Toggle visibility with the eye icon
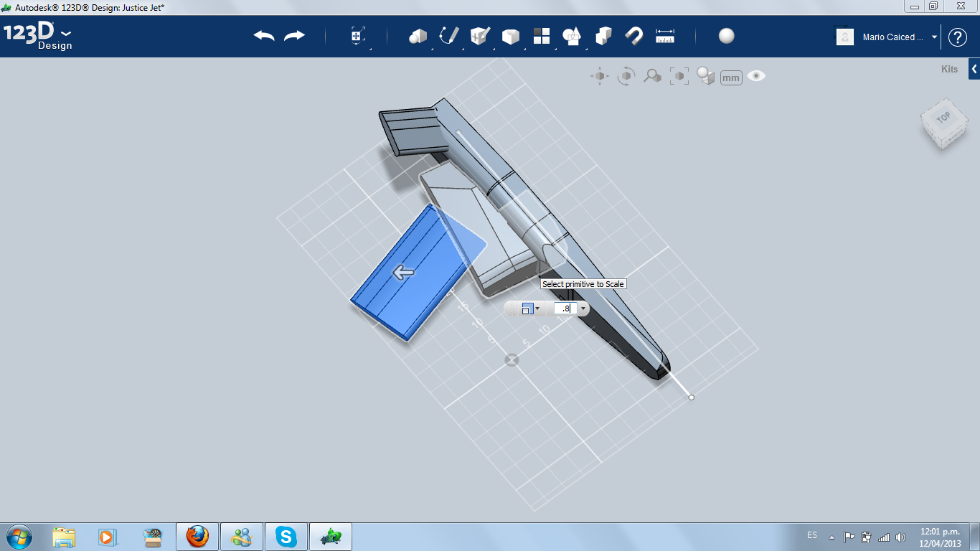Image resolution: width=980 pixels, height=551 pixels. pyautogui.click(x=756, y=76)
